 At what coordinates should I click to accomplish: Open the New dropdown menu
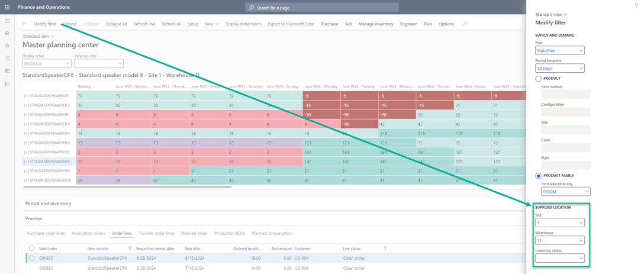tap(211, 24)
